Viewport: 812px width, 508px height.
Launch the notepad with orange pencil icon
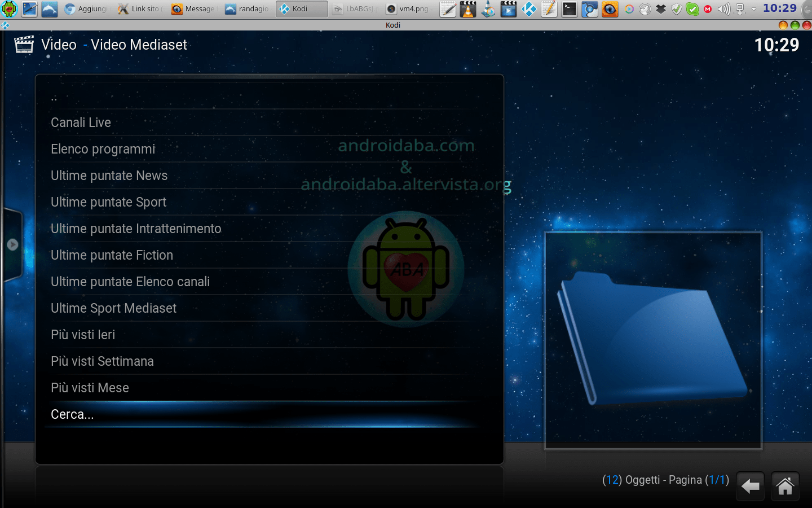pyautogui.click(x=549, y=9)
